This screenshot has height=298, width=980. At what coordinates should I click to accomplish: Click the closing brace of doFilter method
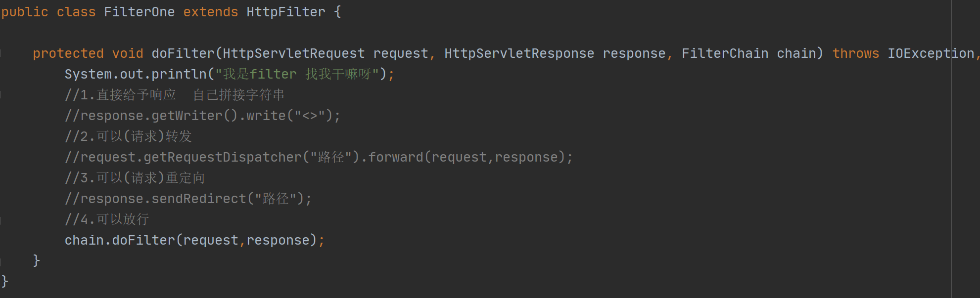coord(37,261)
